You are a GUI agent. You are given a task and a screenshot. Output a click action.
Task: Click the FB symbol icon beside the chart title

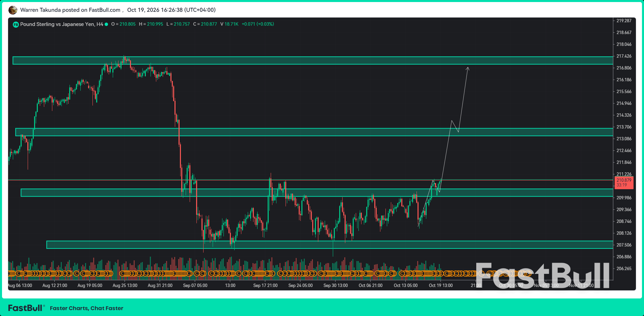(16, 25)
